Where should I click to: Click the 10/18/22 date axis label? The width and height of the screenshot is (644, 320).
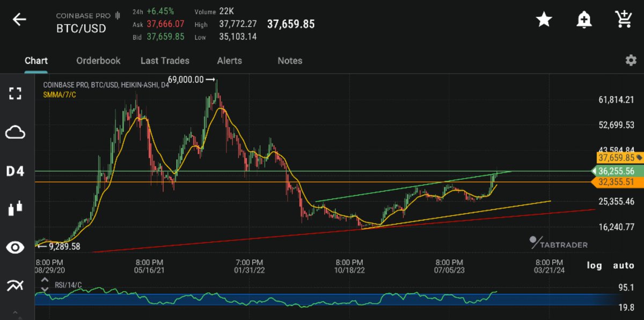tap(350, 271)
